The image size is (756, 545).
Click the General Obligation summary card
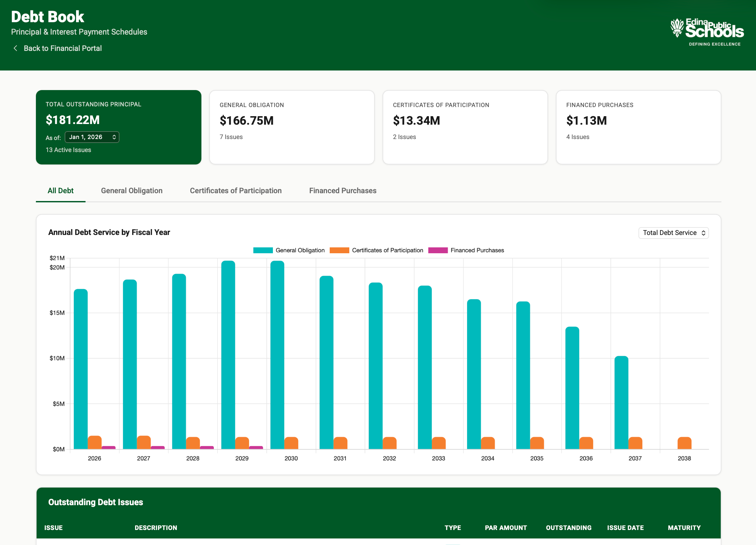[x=292, y=127]
